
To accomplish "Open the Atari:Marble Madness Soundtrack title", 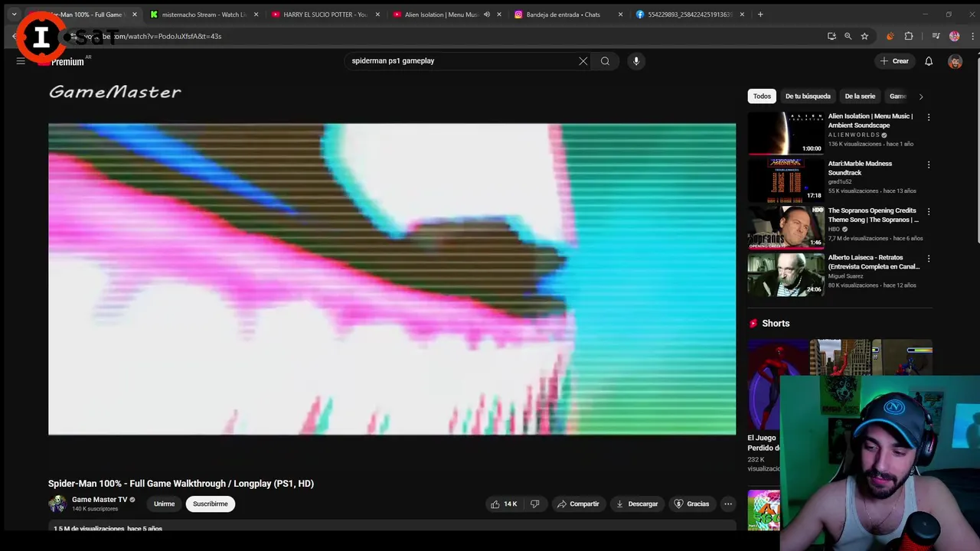I will point(860,168).
